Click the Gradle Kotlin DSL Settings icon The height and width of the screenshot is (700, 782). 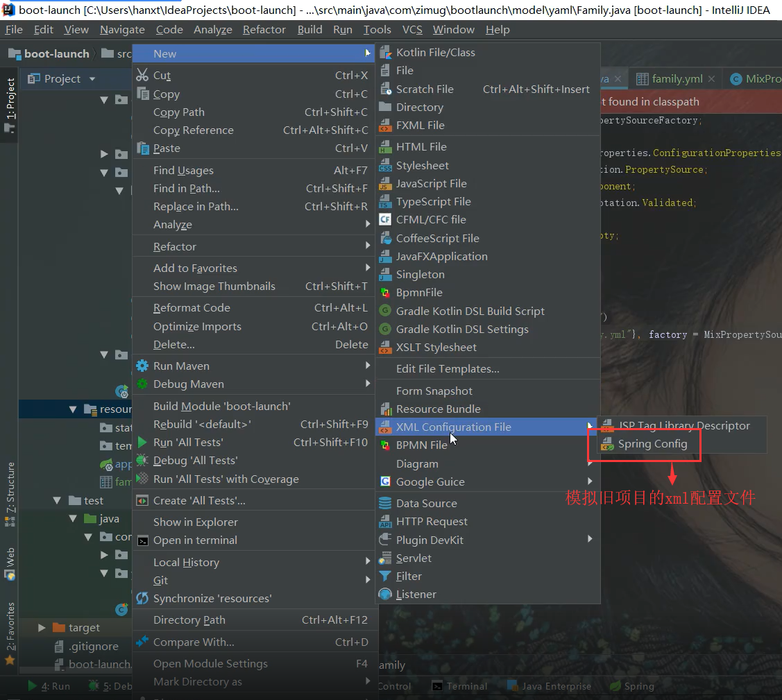pos(385,329)
